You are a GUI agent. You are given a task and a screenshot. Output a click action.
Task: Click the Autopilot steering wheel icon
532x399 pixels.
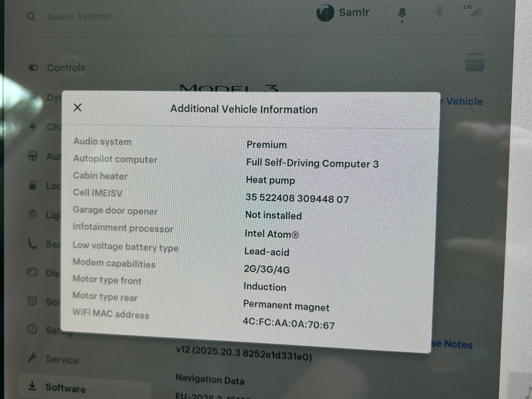pos(33,156)
